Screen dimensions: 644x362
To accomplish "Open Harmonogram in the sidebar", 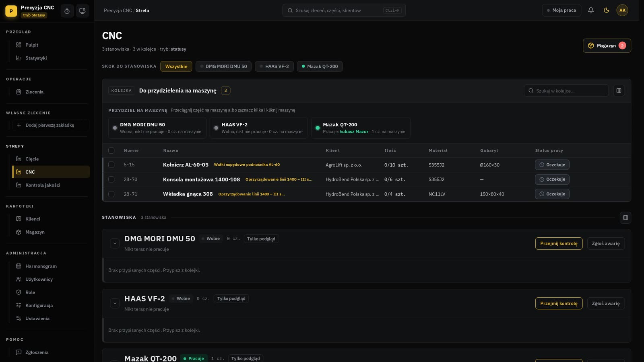I will 51,266.
